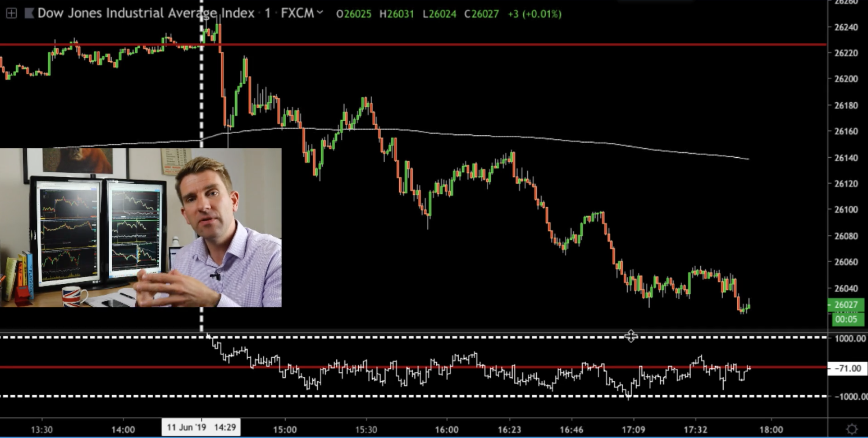Click the FXCM source label
The height and width of the screenshot is (438, 868).
(298, 13)
